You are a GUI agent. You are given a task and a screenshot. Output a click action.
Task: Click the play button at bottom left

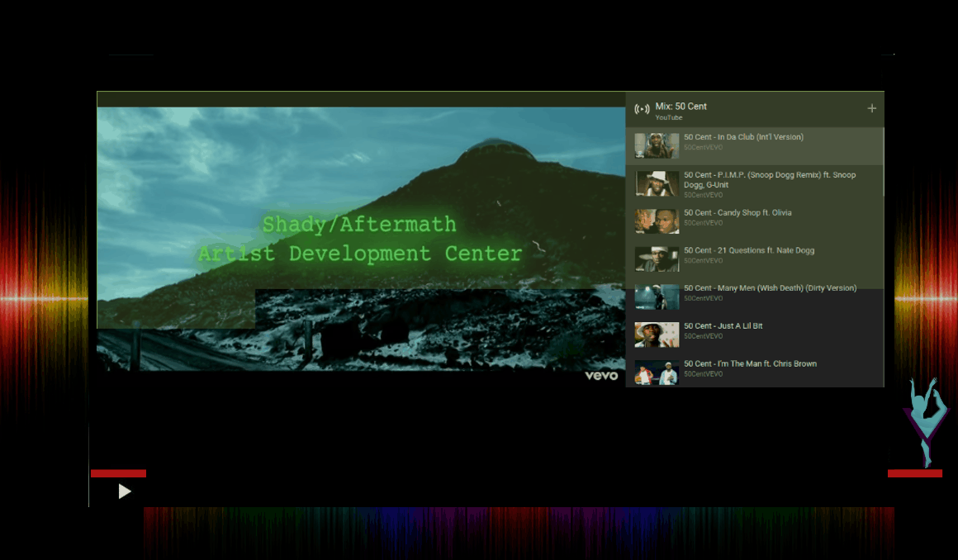[125, 491]
